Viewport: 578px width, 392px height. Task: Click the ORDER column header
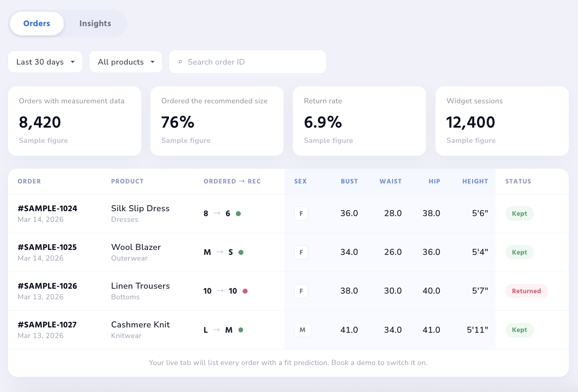[29, 182]
